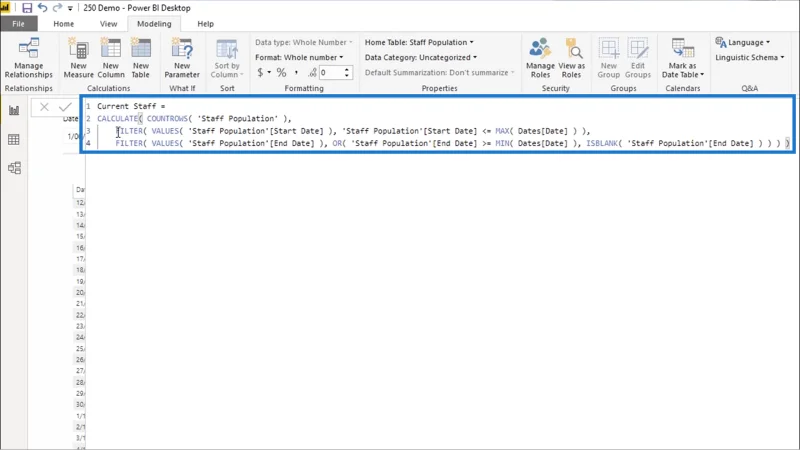Click the Edit Groups button

pos(638,58)
